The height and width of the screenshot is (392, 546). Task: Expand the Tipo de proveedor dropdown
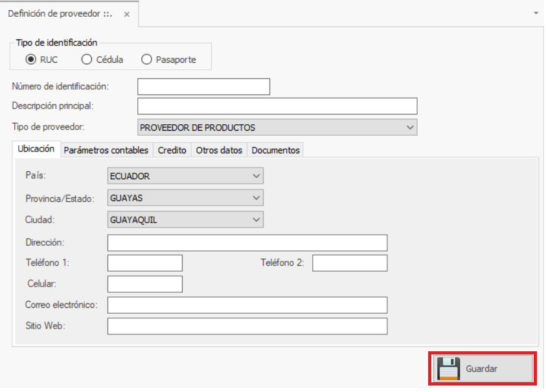pyautogui.click(x=409, y=127)
